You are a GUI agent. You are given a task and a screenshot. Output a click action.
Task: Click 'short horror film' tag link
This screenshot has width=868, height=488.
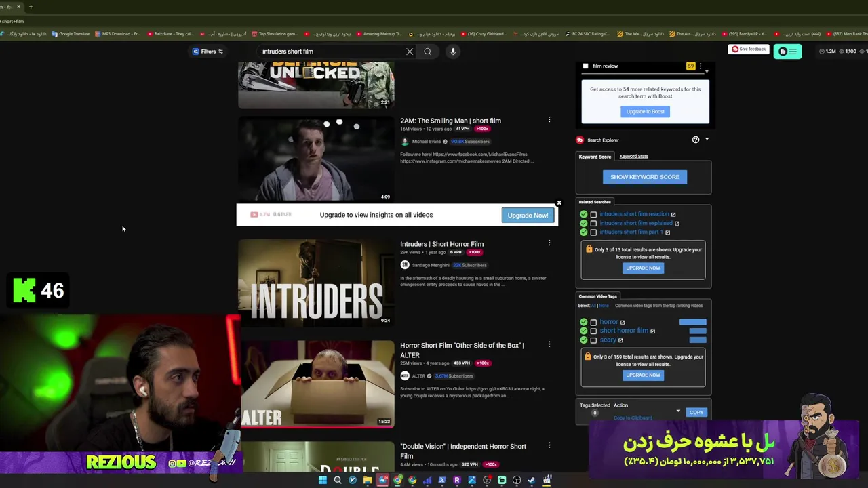[624, 331]
